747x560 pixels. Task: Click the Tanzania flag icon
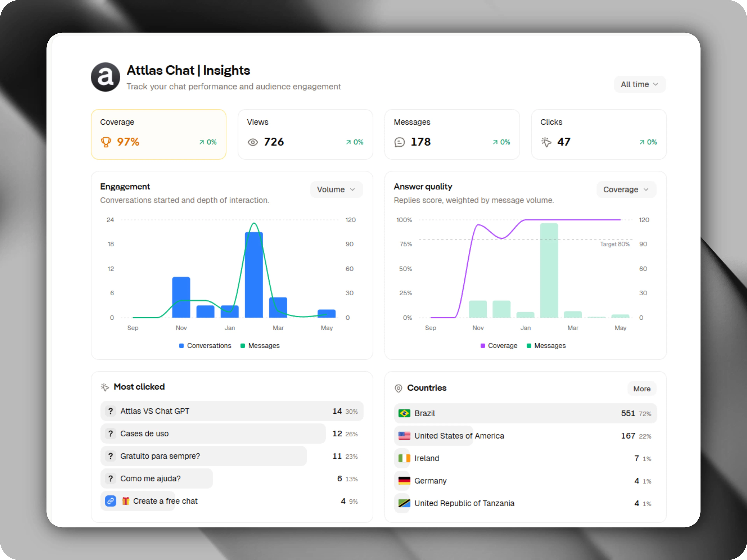pyautogui.click(x=404, y=504)
